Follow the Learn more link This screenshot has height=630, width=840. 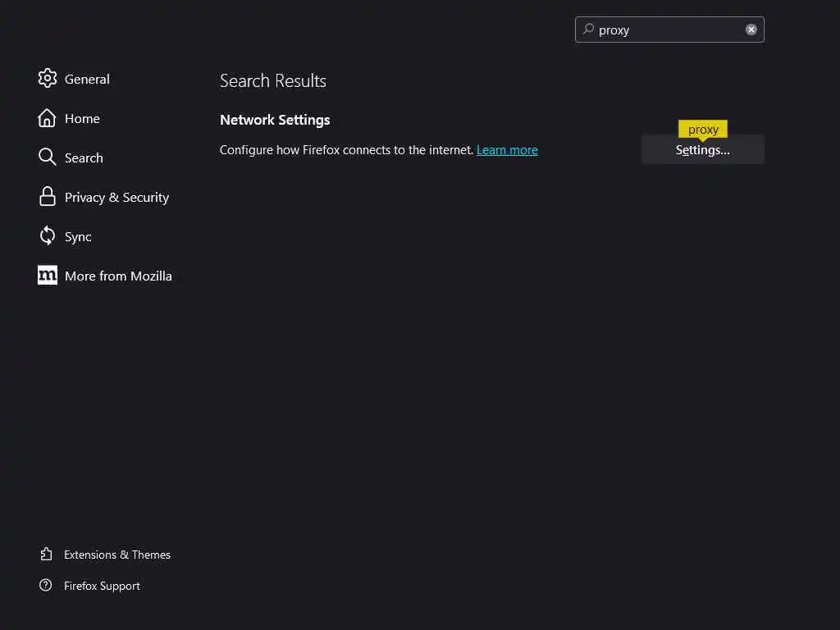click(x=507, y=150)
